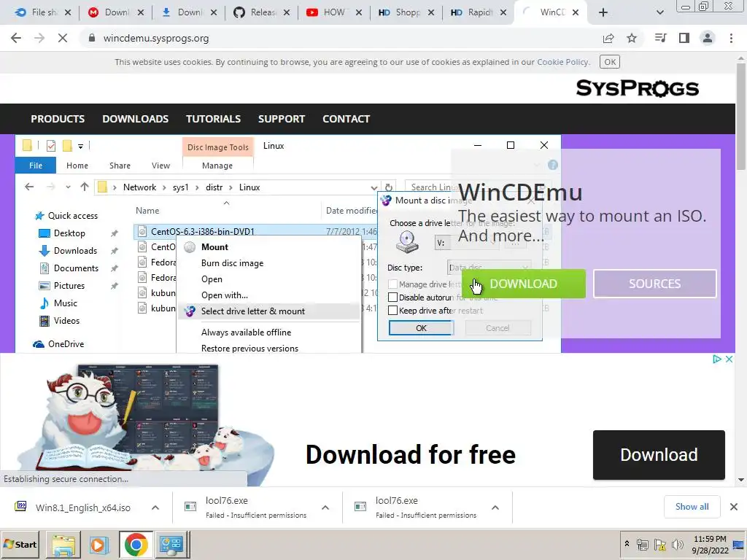Close the File sharing tab

pyautogui.click(x=68, y=12)
